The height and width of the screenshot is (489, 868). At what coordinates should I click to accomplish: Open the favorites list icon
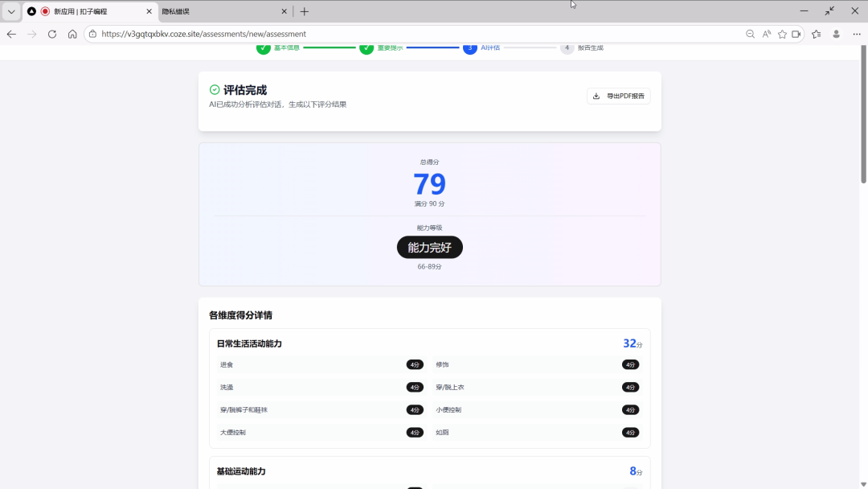coord(817,34)
